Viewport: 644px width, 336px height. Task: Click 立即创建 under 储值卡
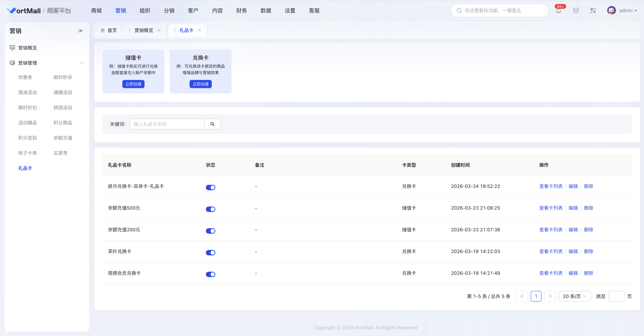click(x=133, y=84)
